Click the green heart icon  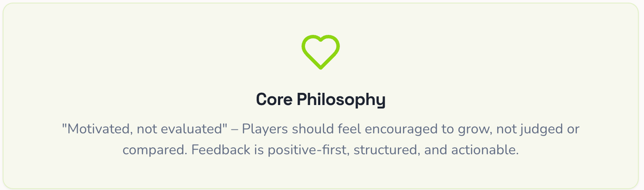coord(321,52)
